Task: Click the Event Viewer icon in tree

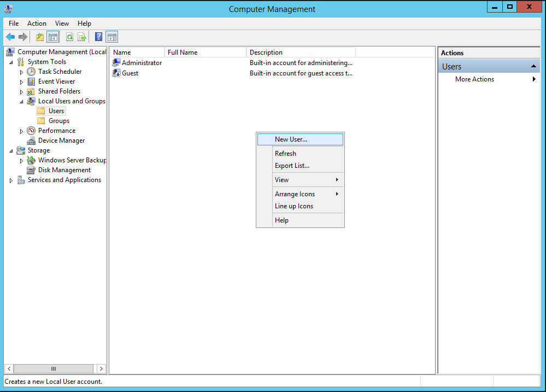Action: point(31,81)
